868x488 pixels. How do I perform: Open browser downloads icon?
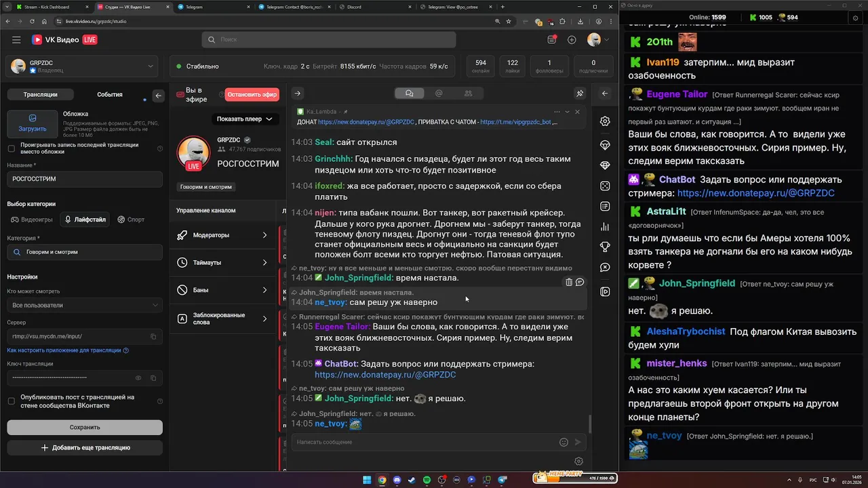(x=580, y=21)
